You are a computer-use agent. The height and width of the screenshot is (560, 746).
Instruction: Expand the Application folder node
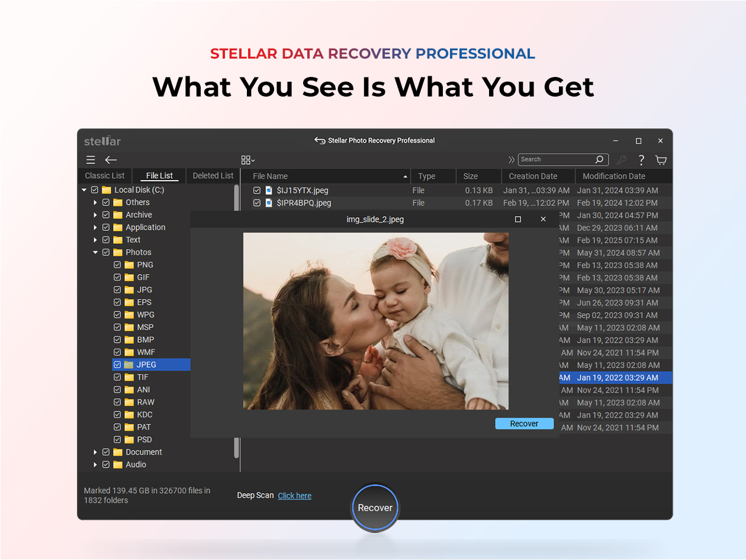tap(95, 227)
